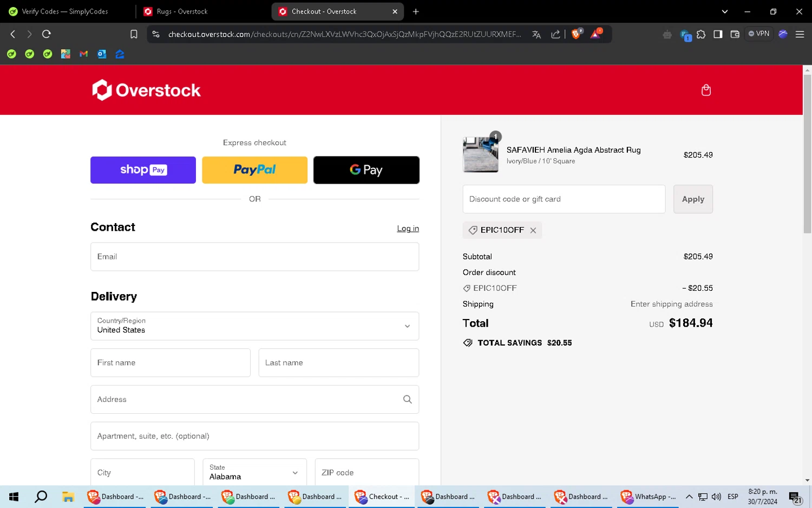Click into the Address field
Screen dimensions: 812x508
point(254,400)
